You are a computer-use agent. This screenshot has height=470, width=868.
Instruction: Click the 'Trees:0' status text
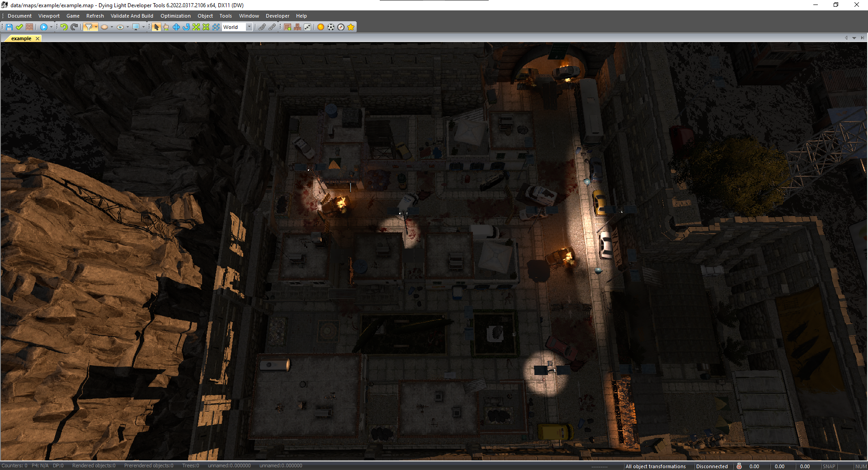pos(190,465)
